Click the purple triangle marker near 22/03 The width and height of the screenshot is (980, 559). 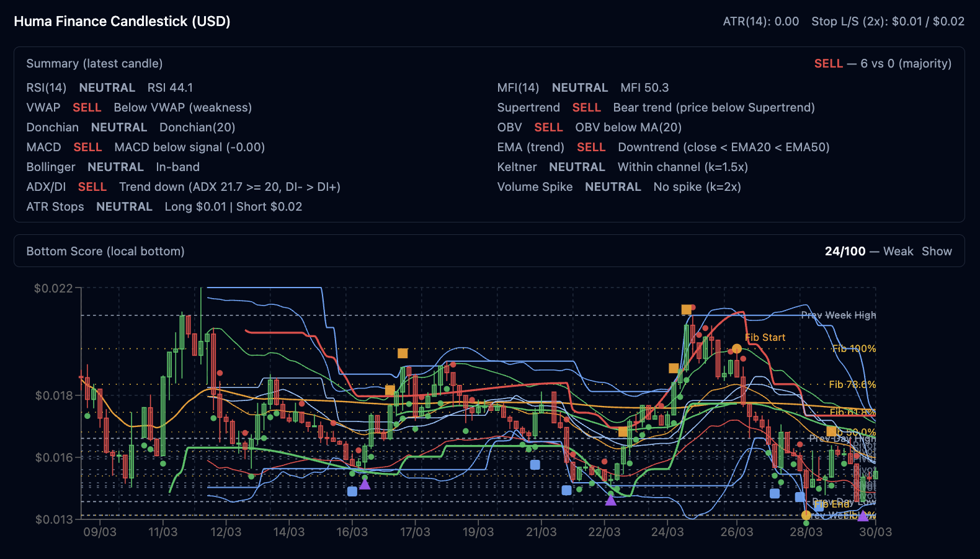(x=611, y=500)
